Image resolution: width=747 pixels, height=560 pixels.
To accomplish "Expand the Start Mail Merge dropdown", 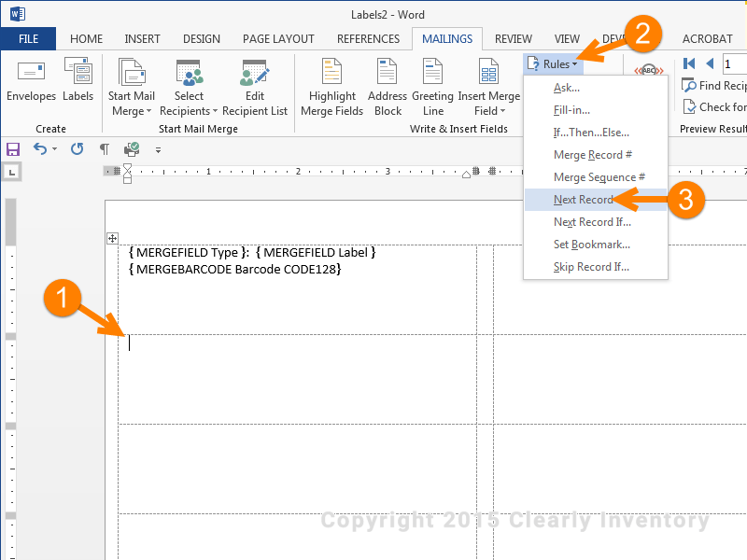I will pyautogui.click(x=132, y=88).
